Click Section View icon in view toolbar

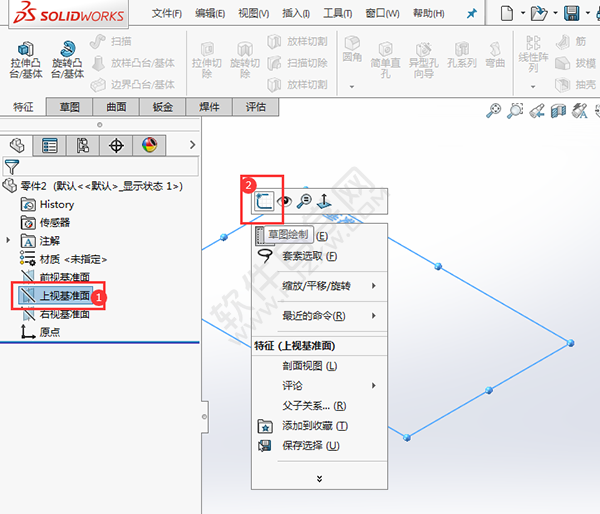pos(558,111)
